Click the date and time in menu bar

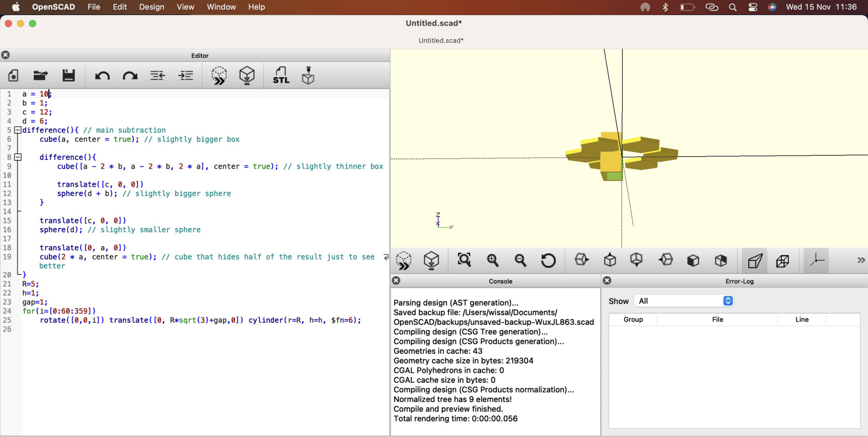[822, 7]
